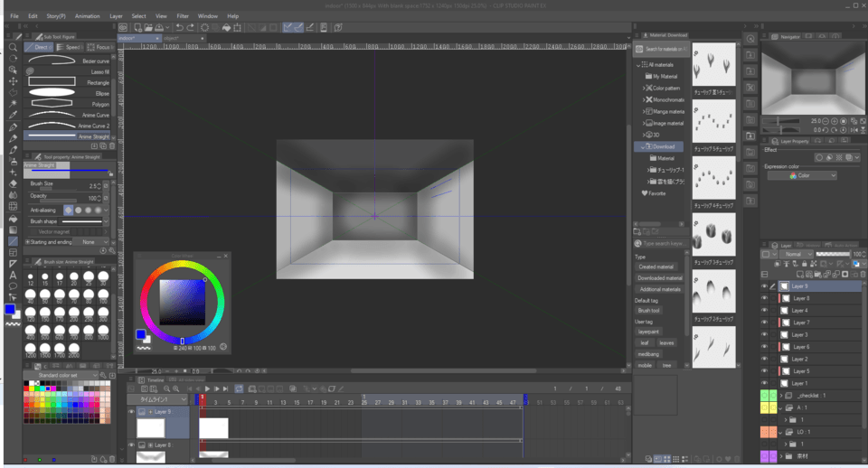868x468 pixels.
Task: Zoom in using Navigator plus icon
Action: pyautogui.click(x=835, y=121)
